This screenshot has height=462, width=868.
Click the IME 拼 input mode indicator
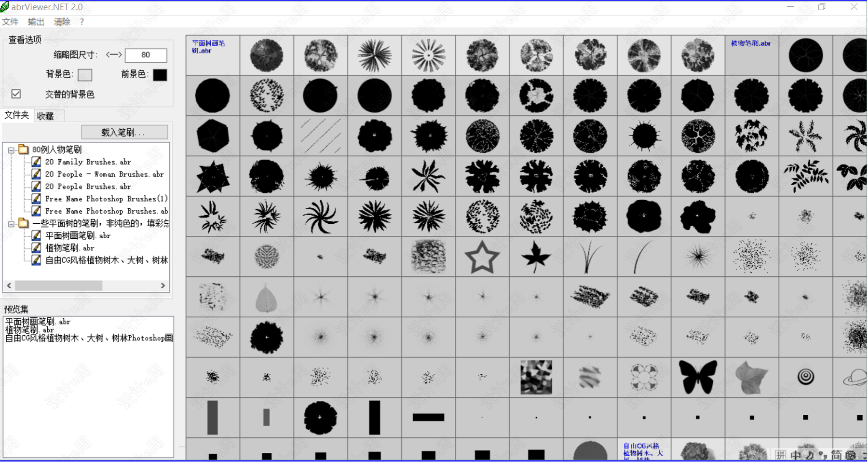[x=781, y=455]
